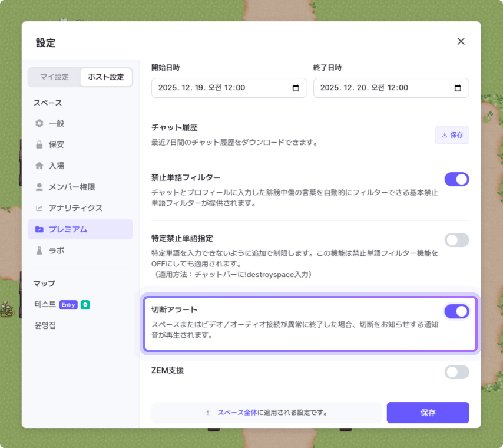
Task: Click the green location pin icon
Action: [85, 305]
